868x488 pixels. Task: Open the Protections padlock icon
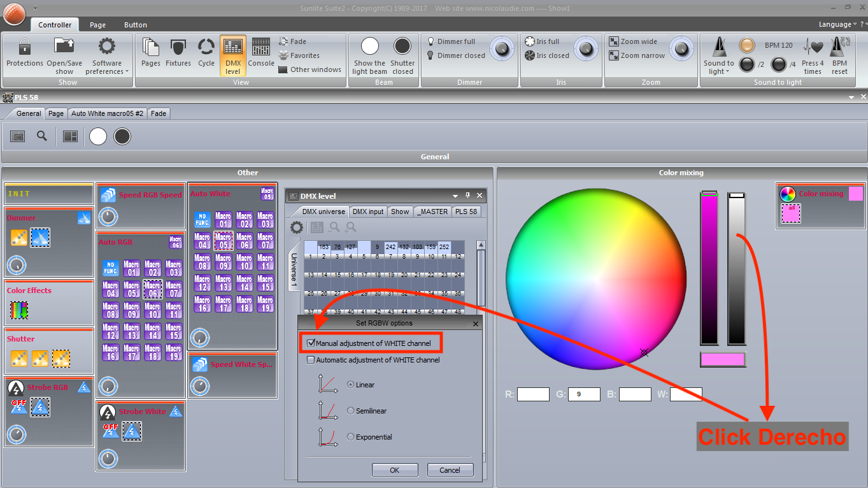click(x=25, y=47)
